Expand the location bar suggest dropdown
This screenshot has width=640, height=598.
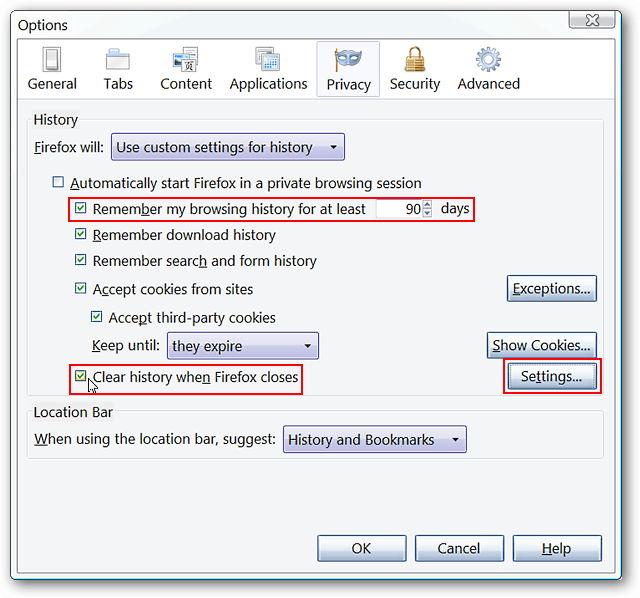point(374,440)
